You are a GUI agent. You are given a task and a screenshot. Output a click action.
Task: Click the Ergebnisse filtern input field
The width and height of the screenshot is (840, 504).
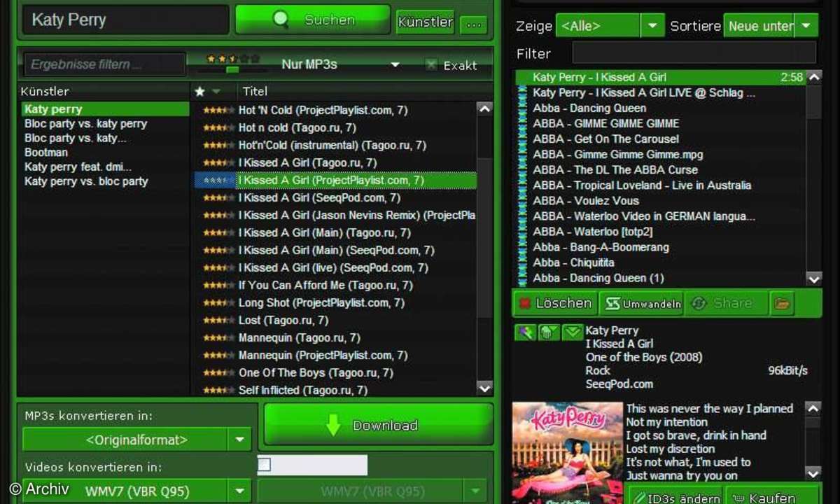pos(105,64)
